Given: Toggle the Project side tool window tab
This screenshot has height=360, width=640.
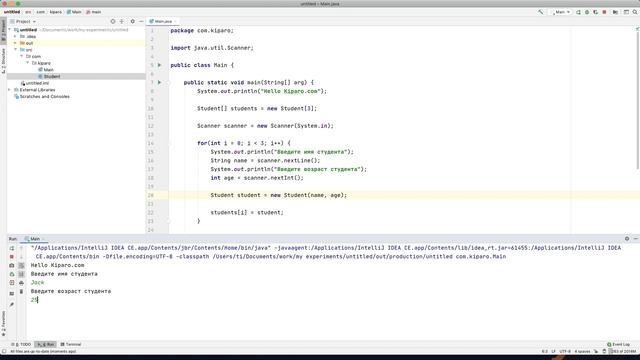Looking at the screenshot, I should 3,30.
